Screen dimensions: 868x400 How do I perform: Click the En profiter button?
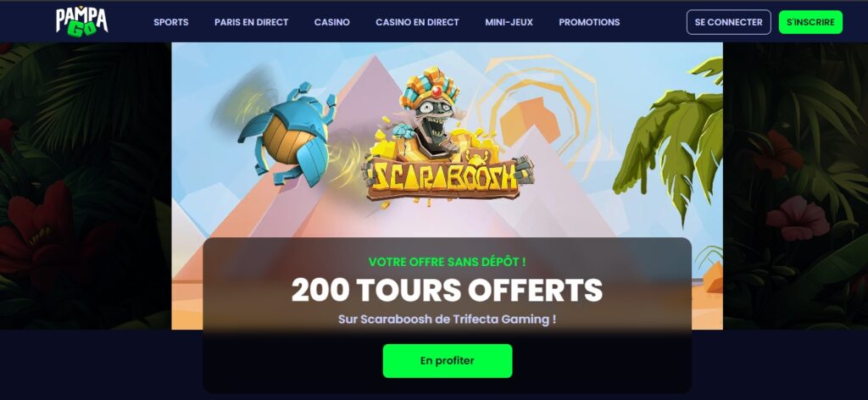click(448, 361)
